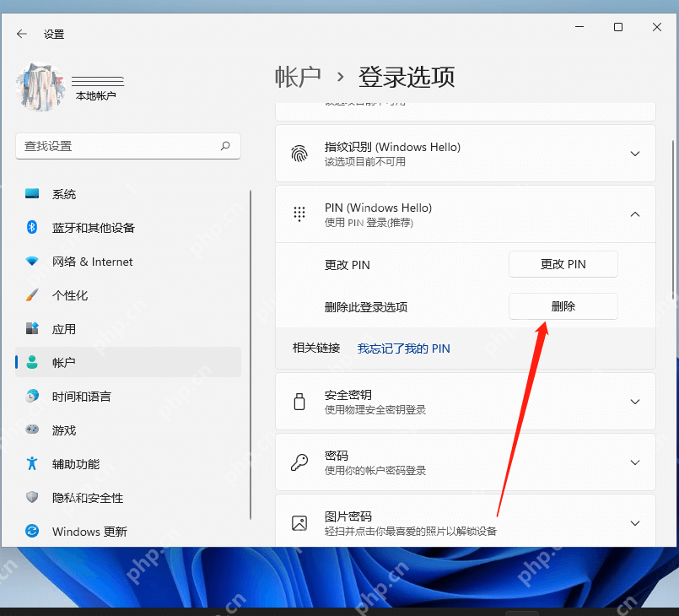The height and width of the screenshot is (616, 679).
Task: Maximize the 设置 window
Action: pos(618,27)
